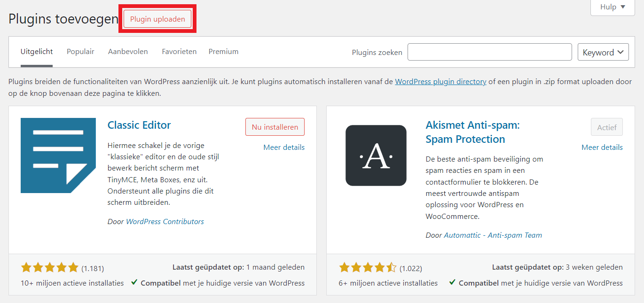
Task: View Meer details for Classic Editor
Action: 284,148
